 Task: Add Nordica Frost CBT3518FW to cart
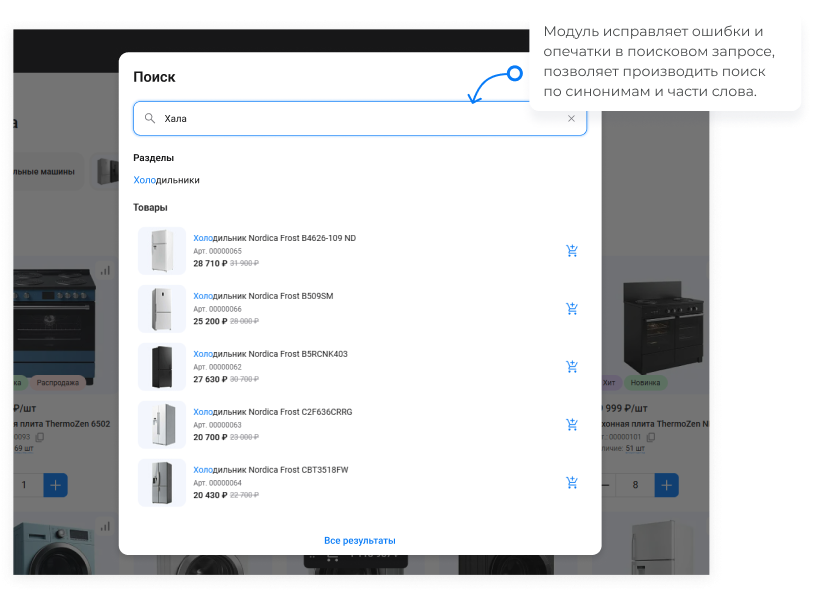(572, 483)
